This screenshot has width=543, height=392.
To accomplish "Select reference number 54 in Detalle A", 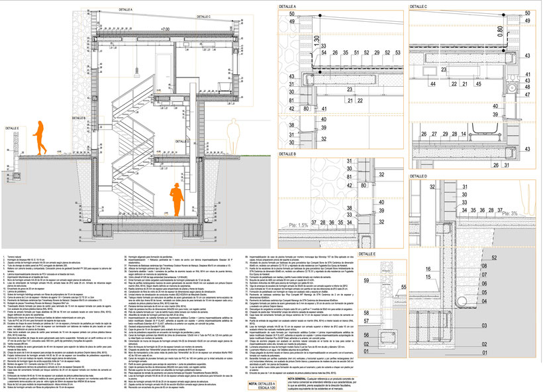I will coord(324,52).
